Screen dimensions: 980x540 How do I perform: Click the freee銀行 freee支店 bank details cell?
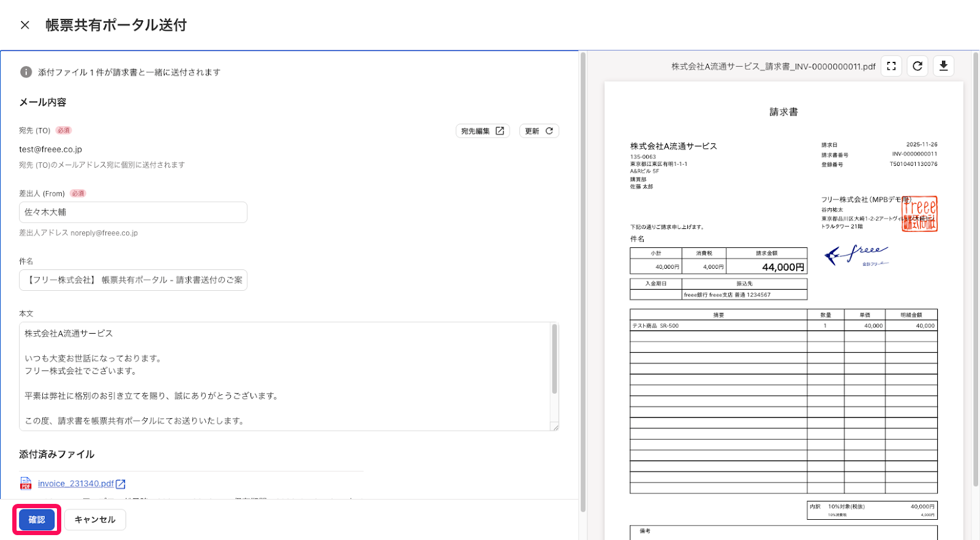744,294
